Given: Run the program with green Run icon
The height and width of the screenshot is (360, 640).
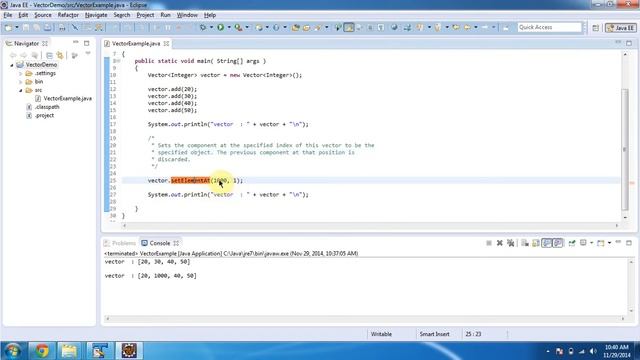Looking at the screenshot, I should click(220, 27).
